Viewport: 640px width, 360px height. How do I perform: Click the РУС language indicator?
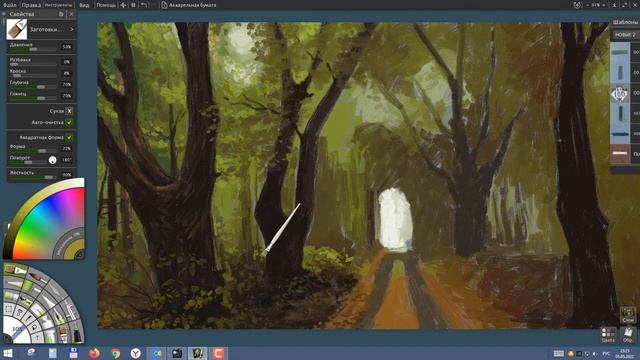606,353
